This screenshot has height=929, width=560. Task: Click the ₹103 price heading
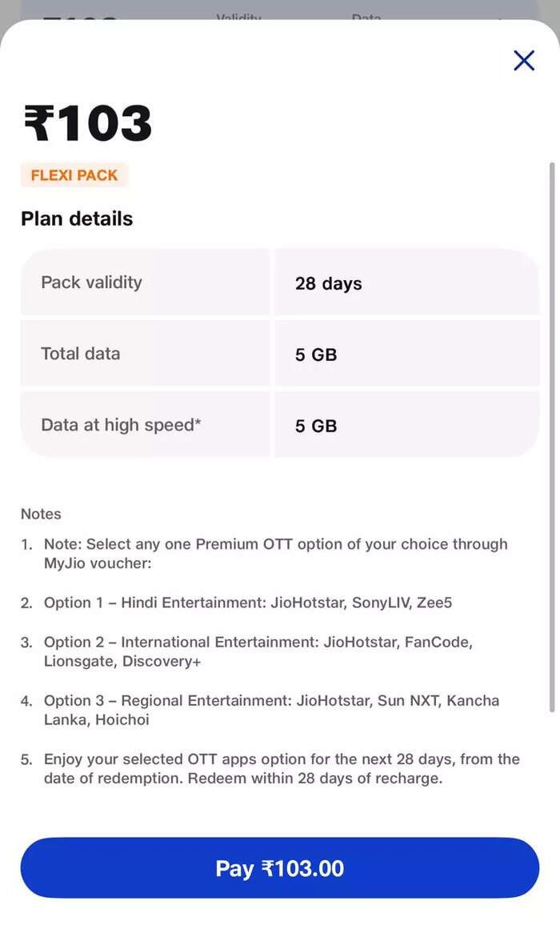click(x=87, y=124)
